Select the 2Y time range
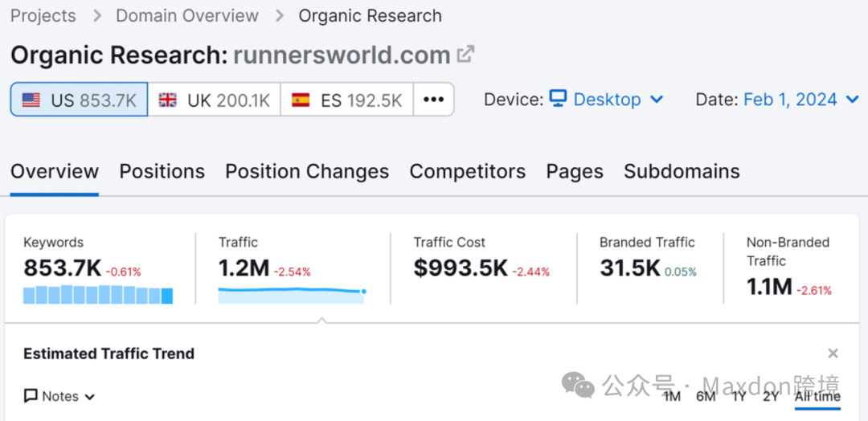 click(771, 397)
